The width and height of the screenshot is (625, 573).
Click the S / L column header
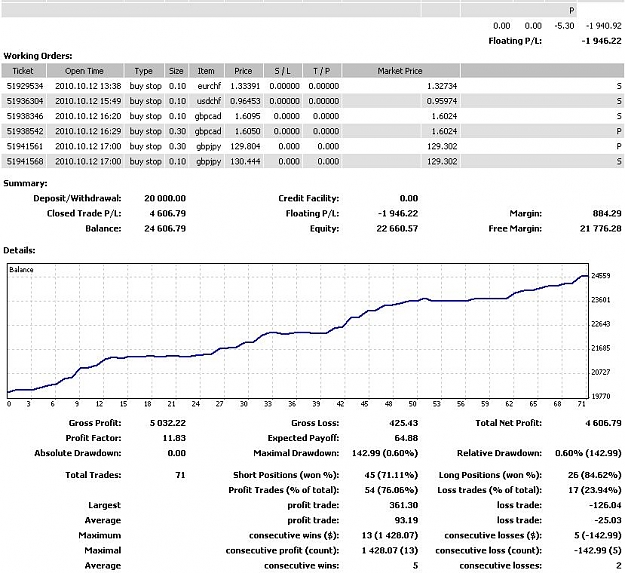coord(283,71)
